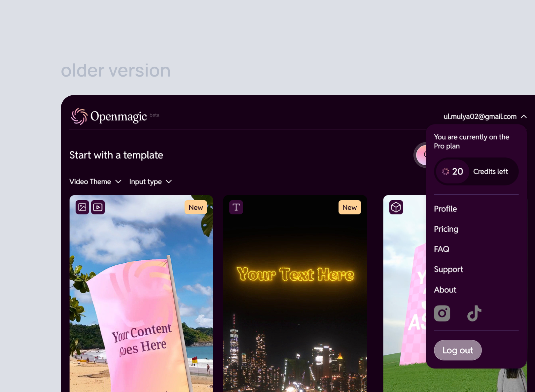Viewport: 535px width, 392px height.
Task: Click the swirl icon beside 20 credits
Action: [446, 172]
